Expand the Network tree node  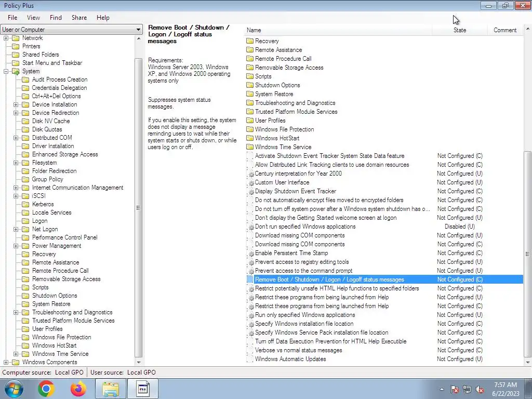click(x=6, y=38)
